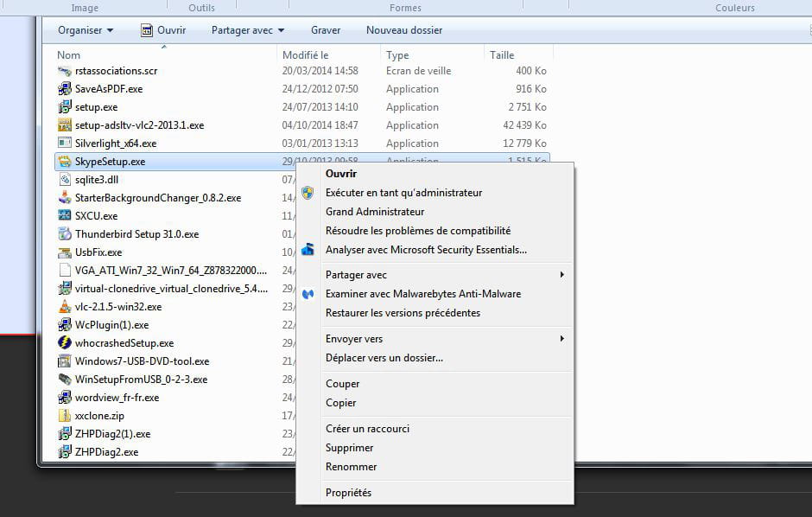Click the ZHPDiag2.exe file icon

(65, 452)
